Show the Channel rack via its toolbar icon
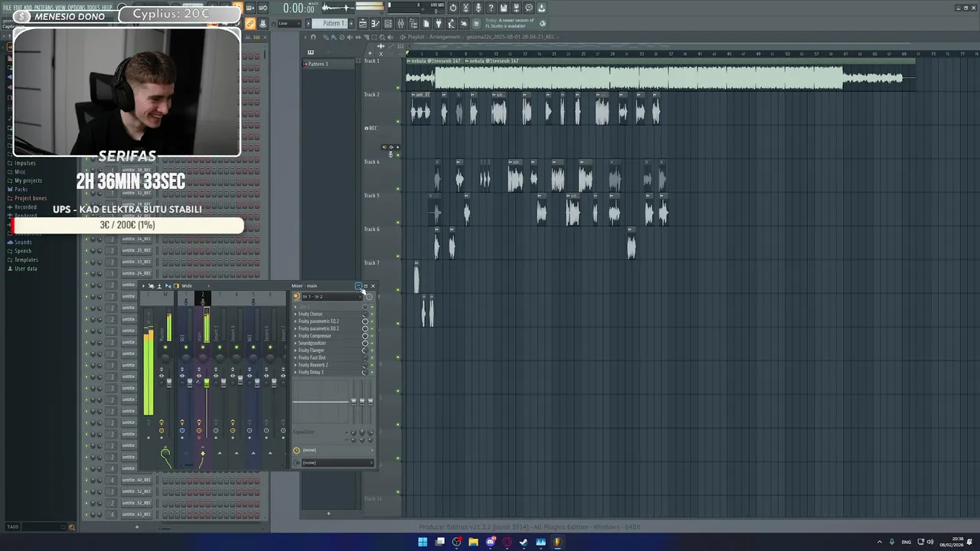 [x=388, y=24]
